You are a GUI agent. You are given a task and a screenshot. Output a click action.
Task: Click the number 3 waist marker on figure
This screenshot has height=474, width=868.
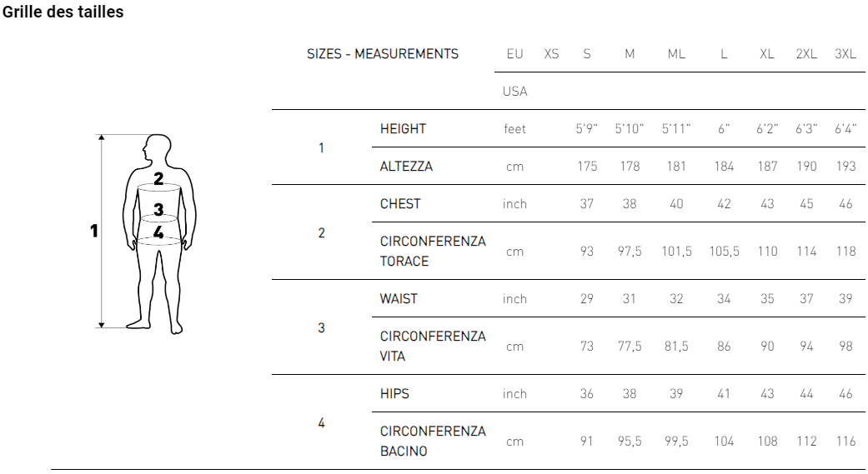[158, 210]
